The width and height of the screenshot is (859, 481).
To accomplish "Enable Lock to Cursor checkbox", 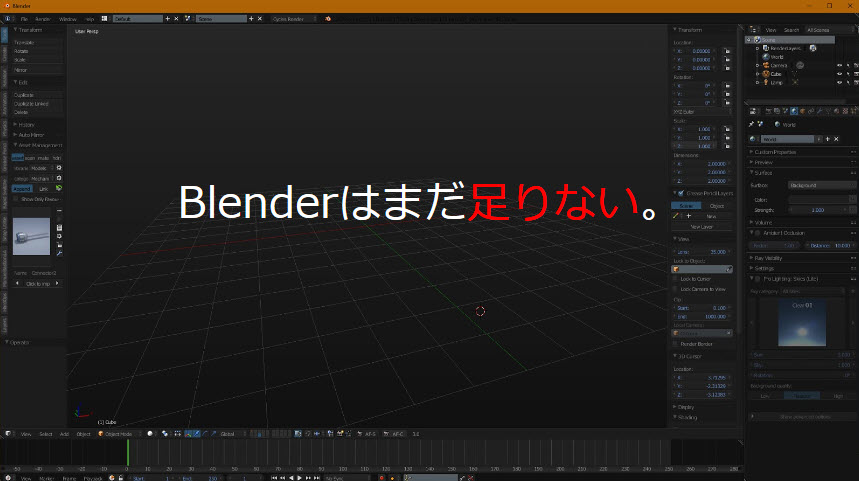I will pyautogui.click(x=675, y=279).
